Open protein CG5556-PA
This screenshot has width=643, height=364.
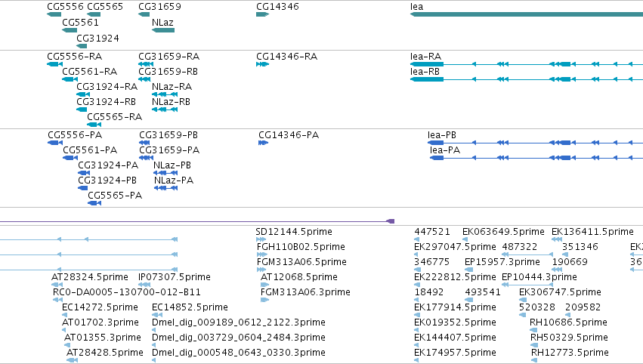[75, 135]
